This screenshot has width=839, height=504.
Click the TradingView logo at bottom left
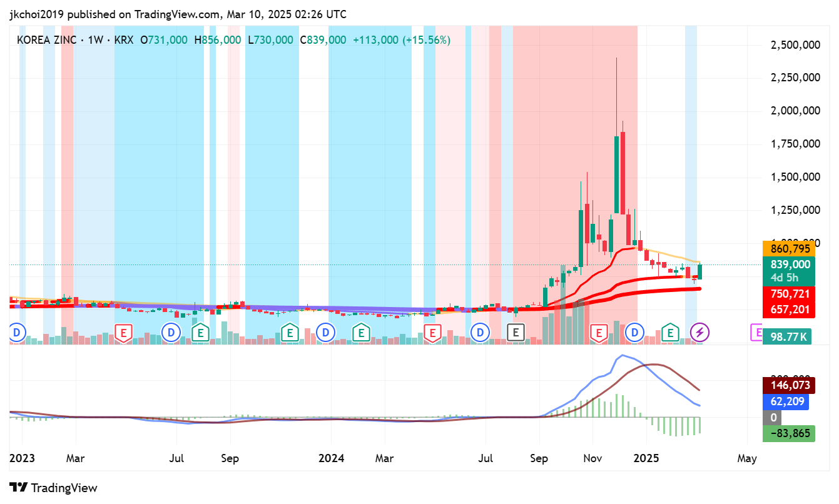pyautogui.click(x=53, y=488)
